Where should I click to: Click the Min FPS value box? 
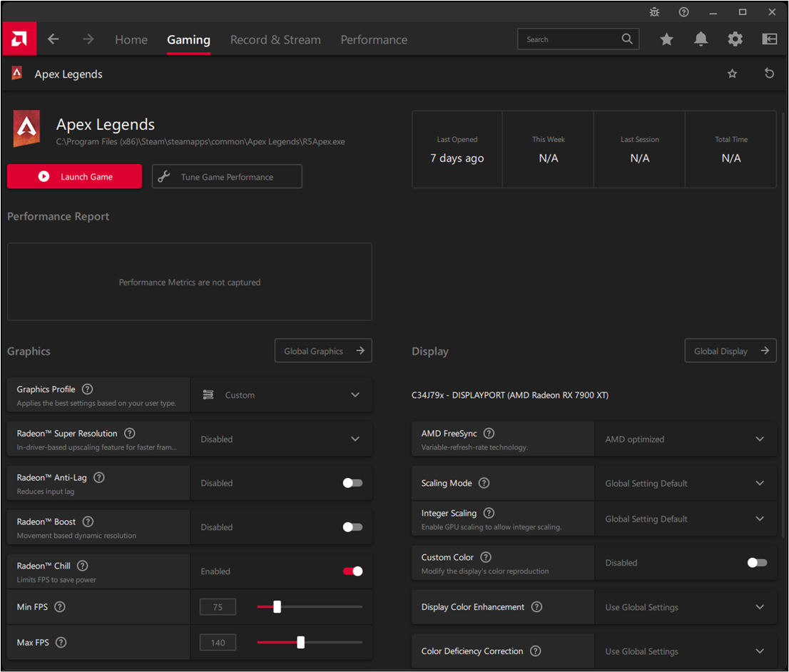pos(218,607)
